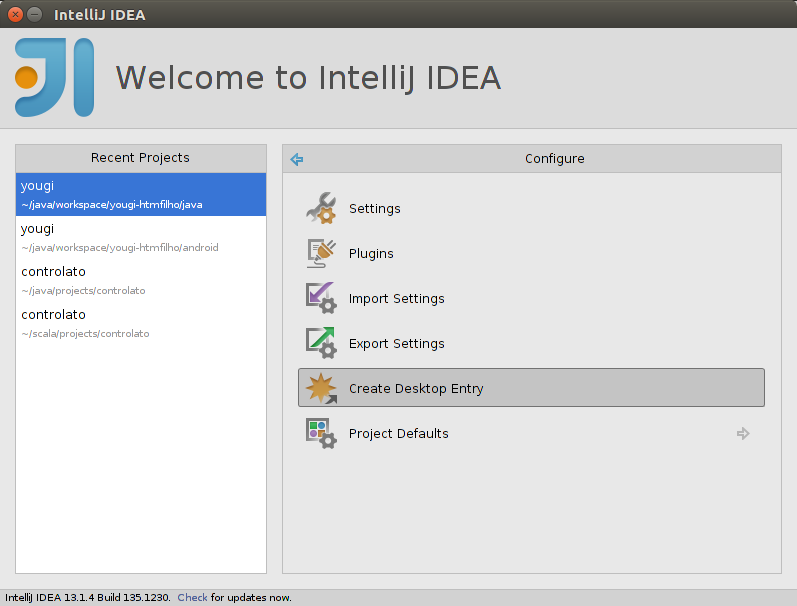Viewport: 797px width, 606px height.
Task: Click the Welcome to IntelliJ IDEA heading
Action: pyautogui.click(x=309, y=78)
